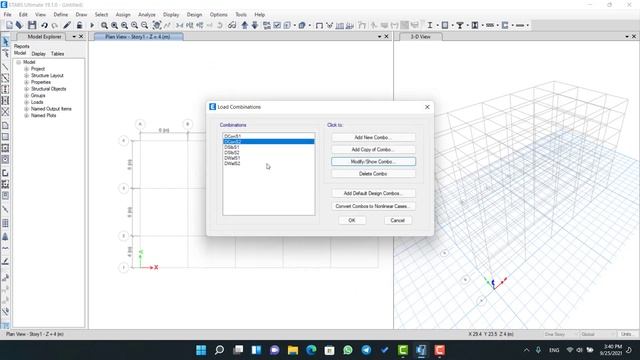Click the Units button in status bar
The height and width of the screenshot is (360, 640).
(x=626, y=334)
